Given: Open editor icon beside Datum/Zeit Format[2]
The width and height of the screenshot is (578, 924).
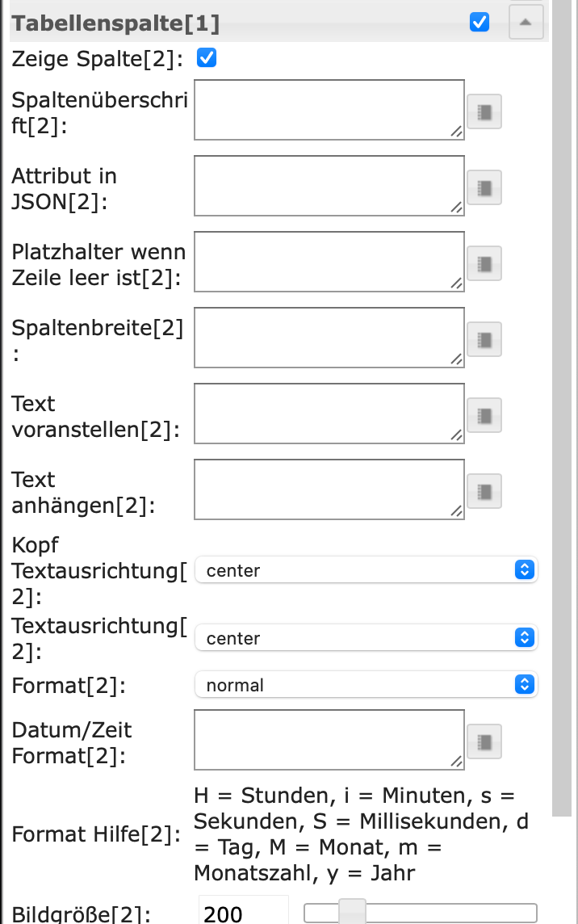Looking at the screenshot, I should coord(484,741).
